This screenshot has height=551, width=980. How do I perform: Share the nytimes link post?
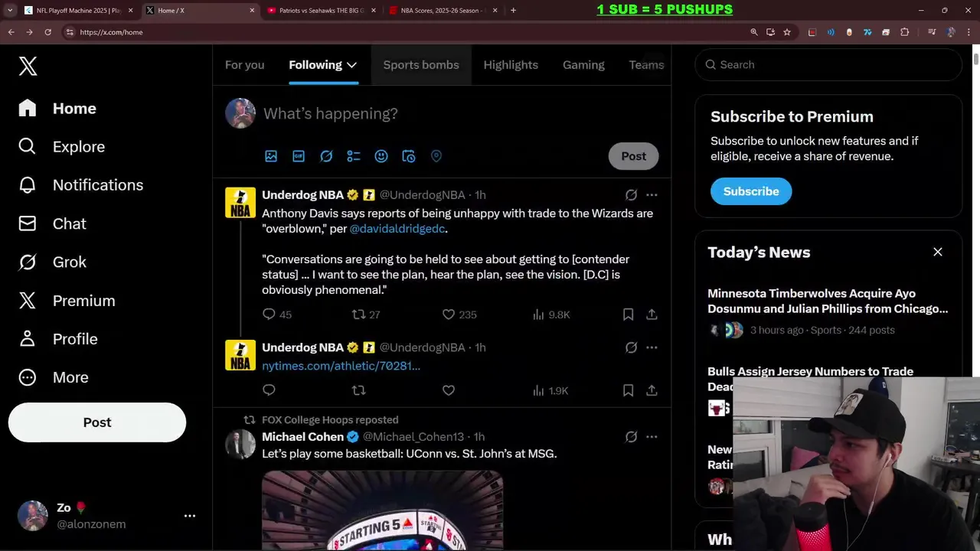click(652, 390)
